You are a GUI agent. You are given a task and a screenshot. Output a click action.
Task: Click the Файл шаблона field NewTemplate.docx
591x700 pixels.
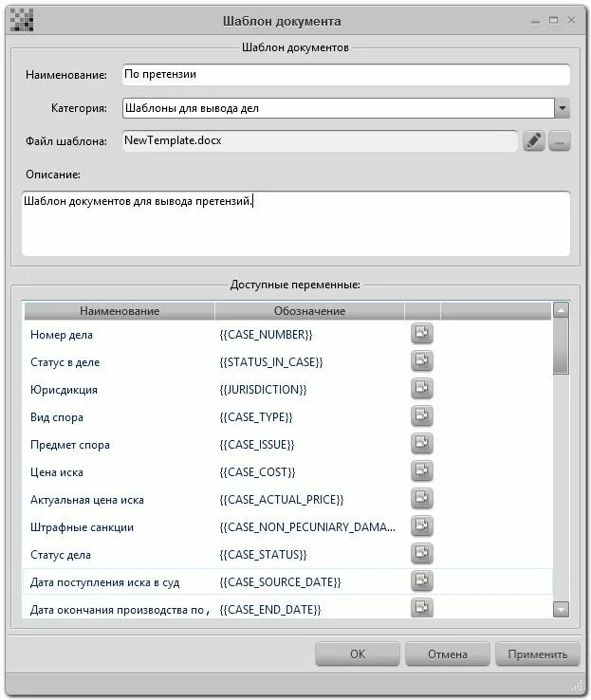[320, 140]
